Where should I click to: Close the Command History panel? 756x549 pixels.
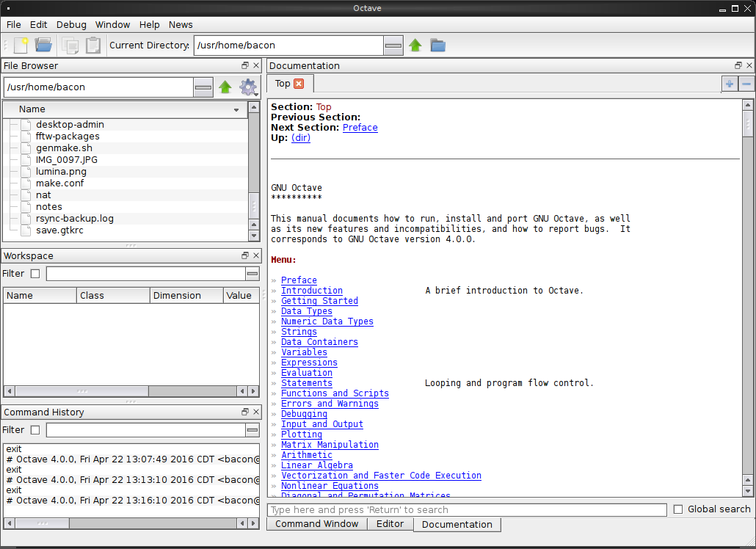[256, 412]
